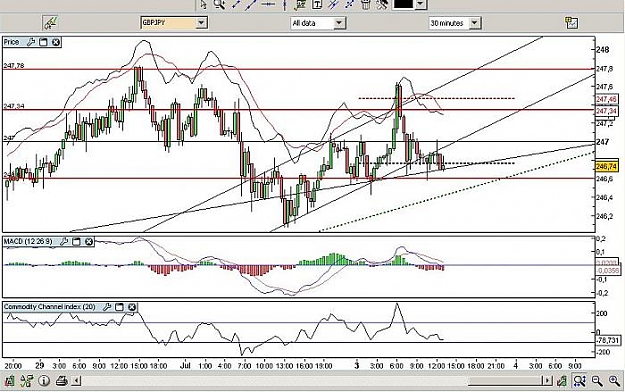Click the zoom in magnifier icon
The height and width of the screenshot is (392, 625).
614,381
